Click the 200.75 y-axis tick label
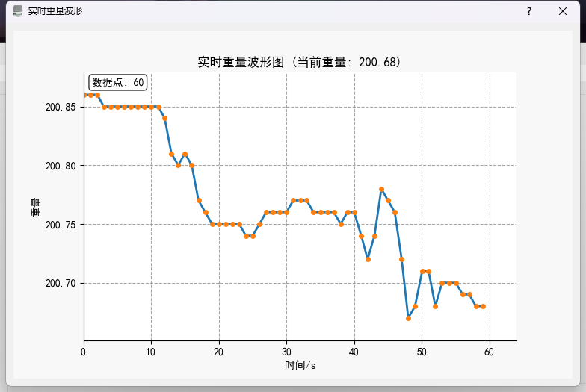Viewport: 586px width, 392px height. [x=61, y=225]
